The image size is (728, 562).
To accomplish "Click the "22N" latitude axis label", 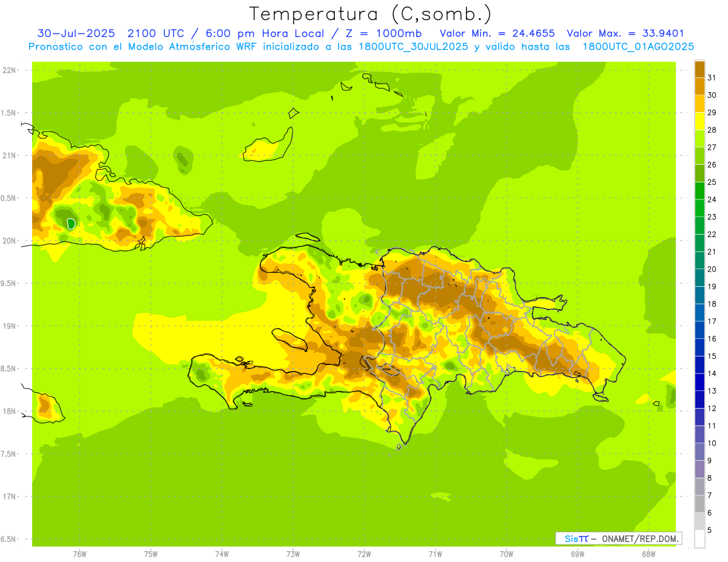I will [x=8, y=70].
